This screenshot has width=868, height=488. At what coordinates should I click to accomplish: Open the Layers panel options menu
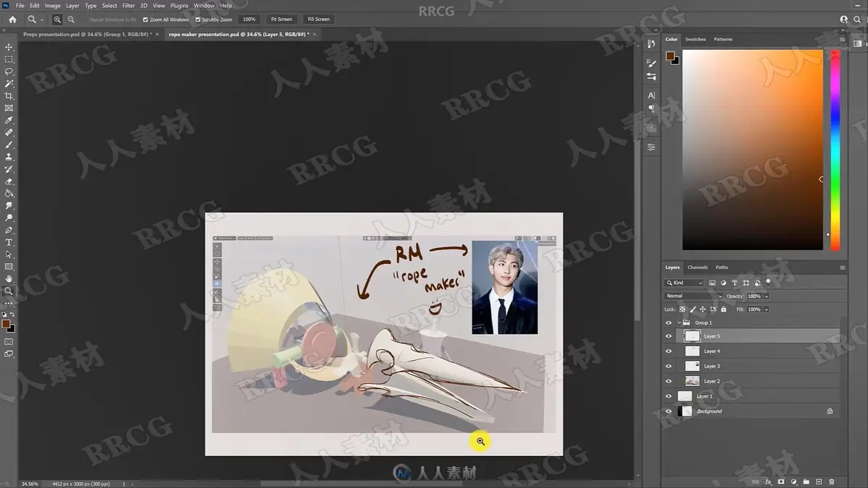pyautogui.click(x=842, y=267)
